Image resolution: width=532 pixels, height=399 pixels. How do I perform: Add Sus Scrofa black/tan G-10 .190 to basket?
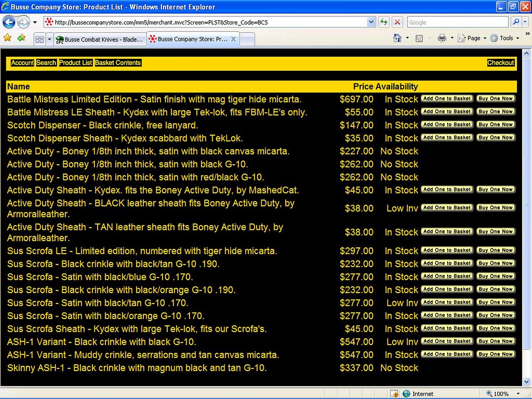pyautogui.click(x=447, y=263)
